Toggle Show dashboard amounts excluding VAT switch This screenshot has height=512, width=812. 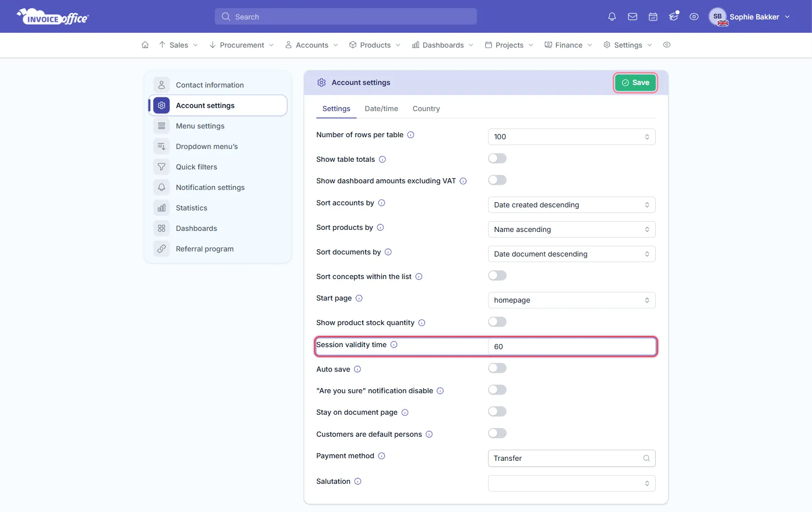[497, 180]
